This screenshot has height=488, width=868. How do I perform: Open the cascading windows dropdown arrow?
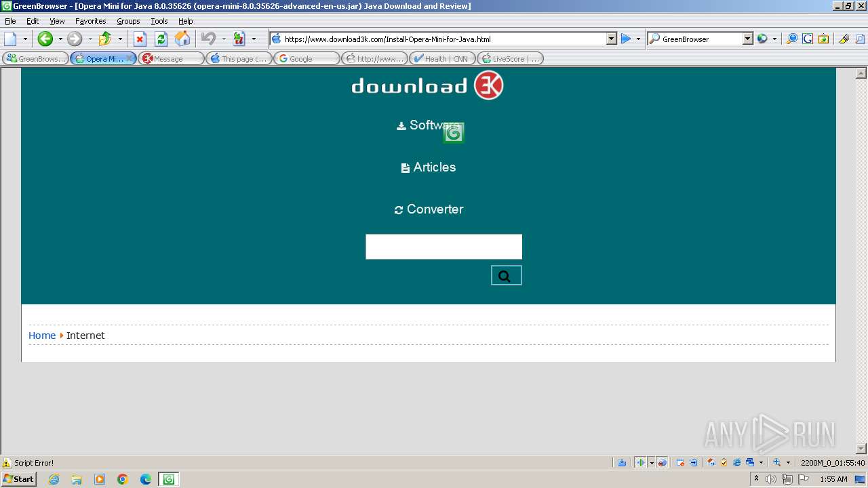[x=761, y=463]
